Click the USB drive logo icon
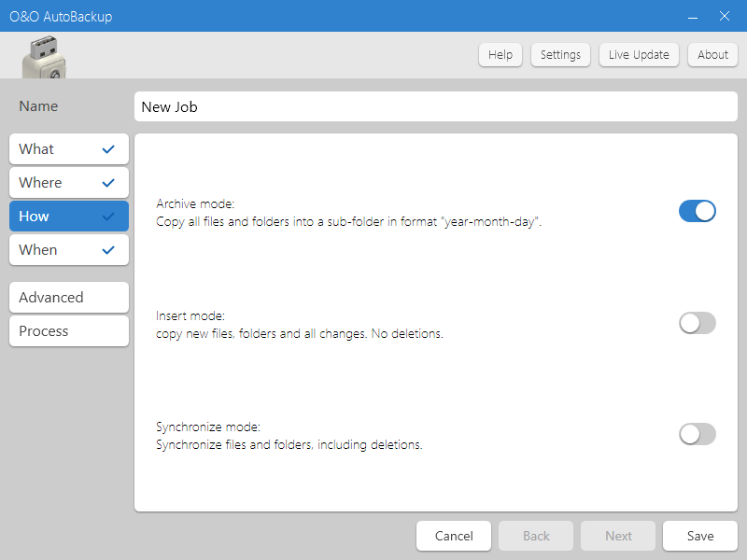Screen dimensions: 747x560 point(44,59)
